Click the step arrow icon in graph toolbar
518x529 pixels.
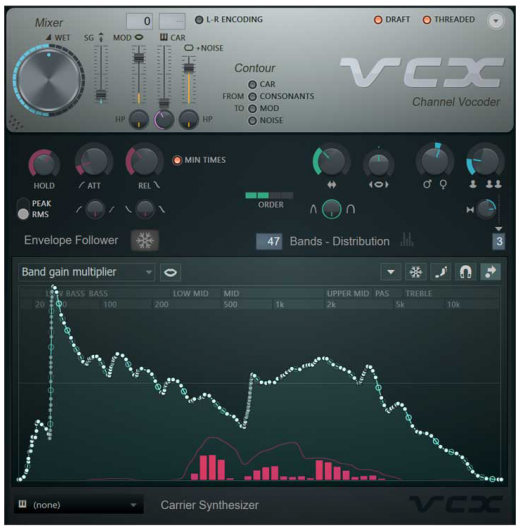click(490, 272)
